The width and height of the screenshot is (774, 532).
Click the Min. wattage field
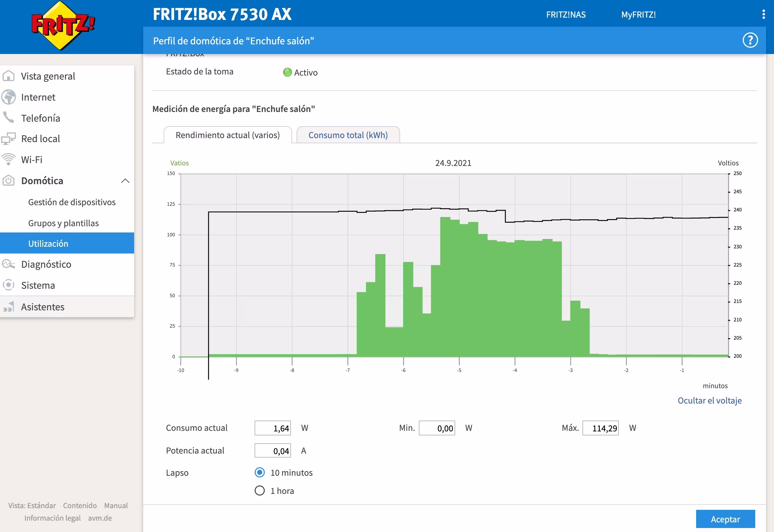pos(437,428)
